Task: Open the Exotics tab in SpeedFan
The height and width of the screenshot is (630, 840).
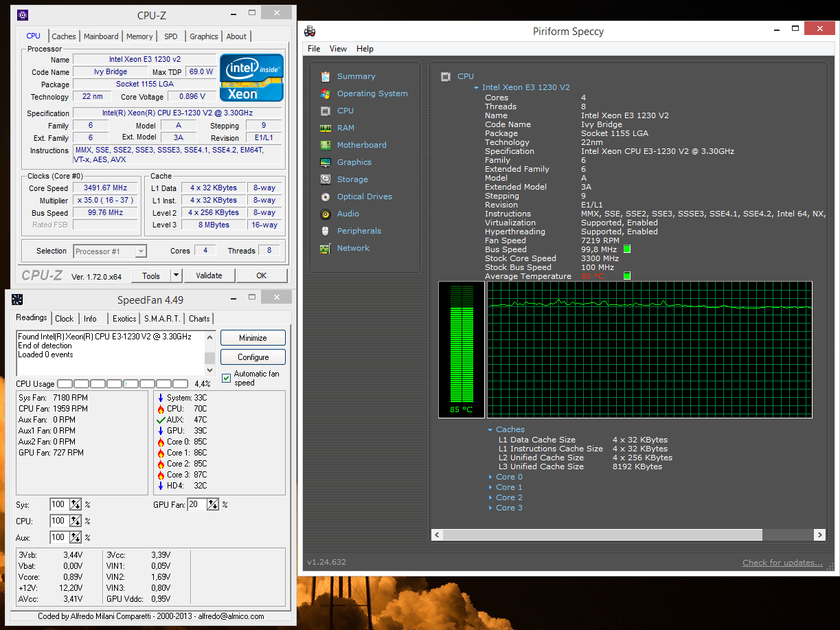Action: click(124, 319)
